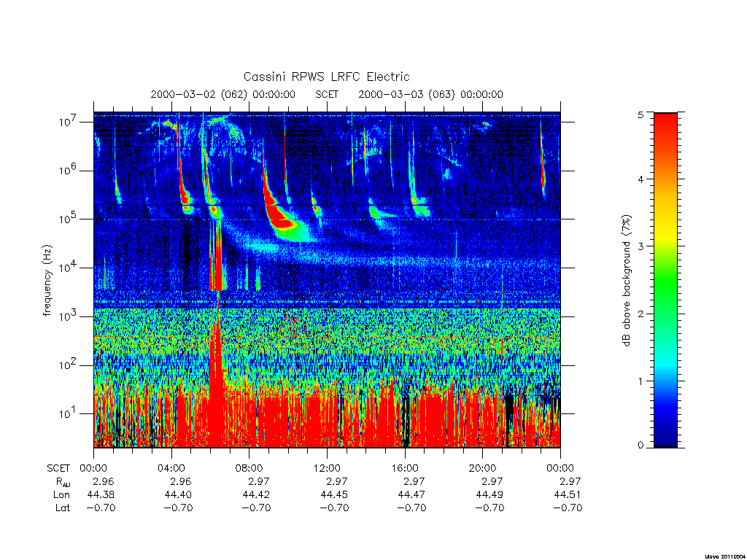Click the longitude value "44.42"

[x=256, y=495]
